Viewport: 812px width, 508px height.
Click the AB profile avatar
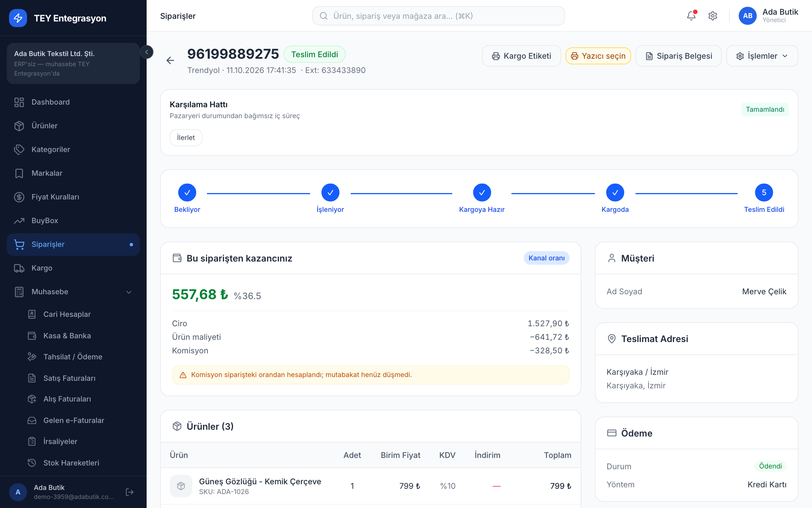(747, 16)
